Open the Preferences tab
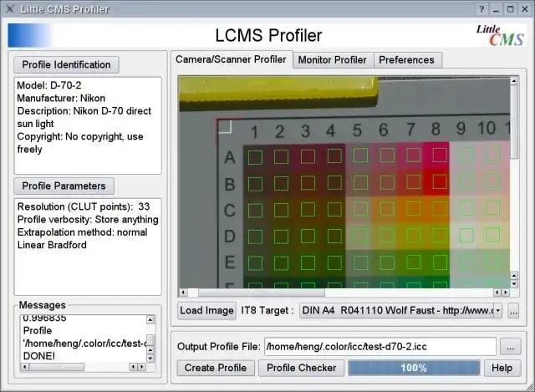Screen dimensions: 535x392 (x=407, y=60)
